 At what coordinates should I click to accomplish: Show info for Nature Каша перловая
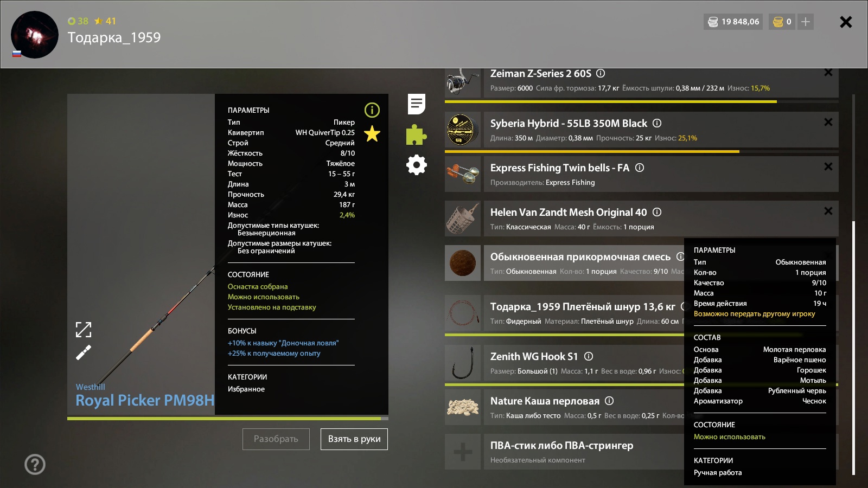(609, 401)
